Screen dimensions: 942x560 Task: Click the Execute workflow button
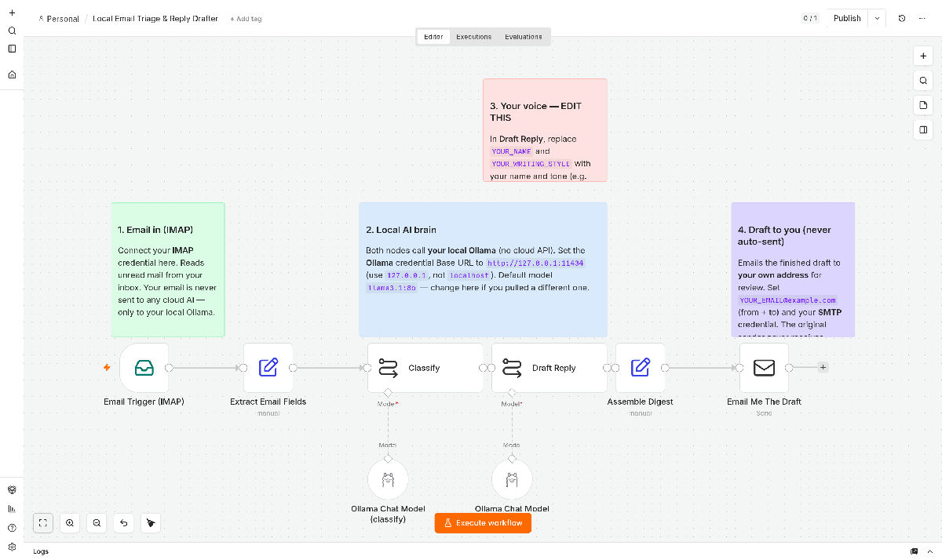tap(483, 523)
